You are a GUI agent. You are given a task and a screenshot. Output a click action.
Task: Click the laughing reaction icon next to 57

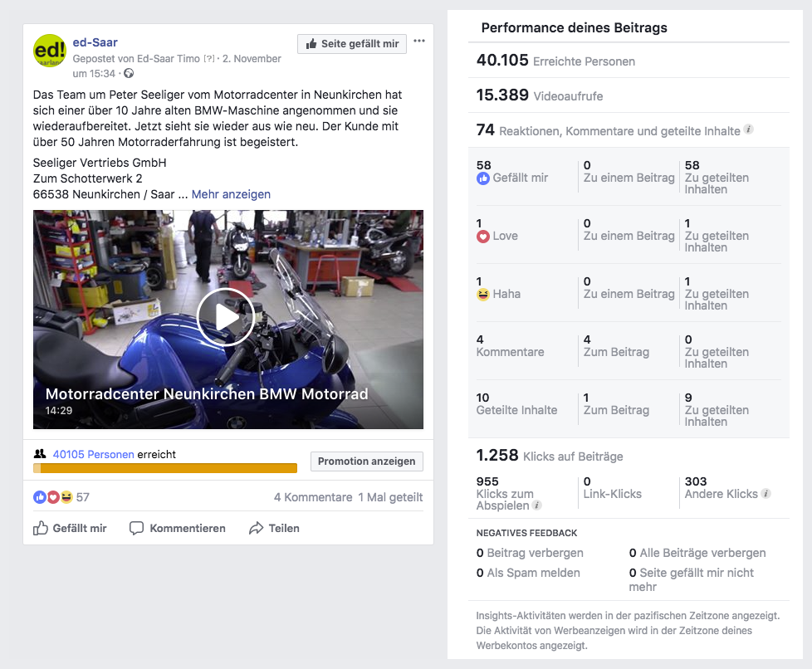(66, 497)
